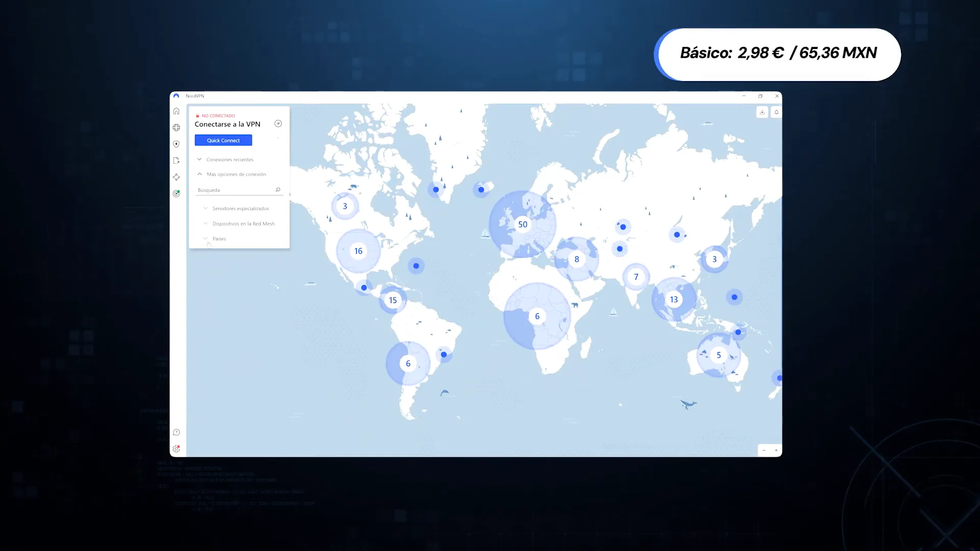Zoom out the map with minus button

pyautogui.click(x=764, y=450)
